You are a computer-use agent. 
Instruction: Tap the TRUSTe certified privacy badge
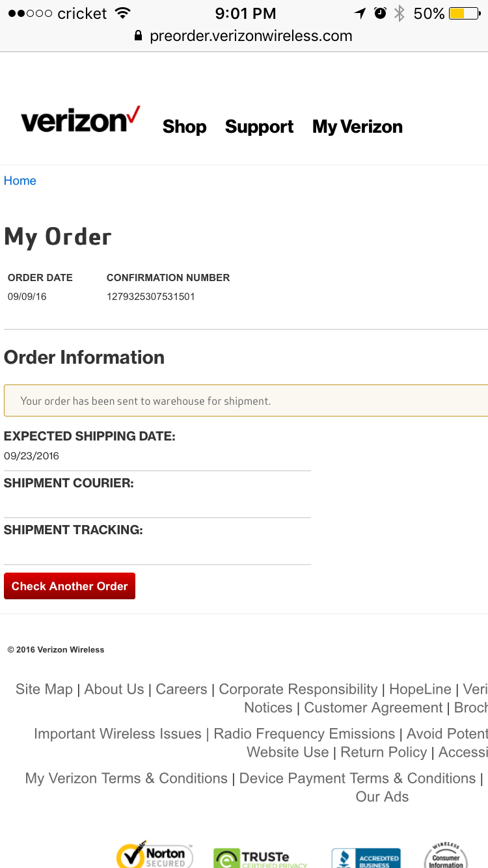(260, 858)
